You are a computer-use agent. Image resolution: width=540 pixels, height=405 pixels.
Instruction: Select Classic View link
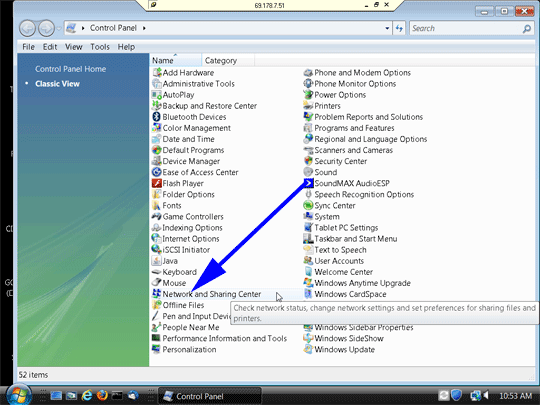tap(57, 84)
